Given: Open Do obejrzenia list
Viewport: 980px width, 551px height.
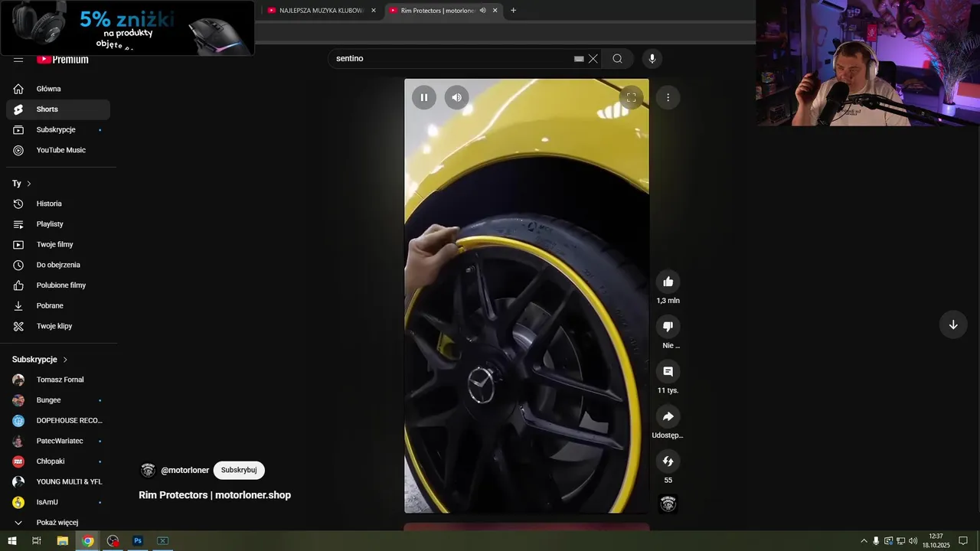Looking at the screenshot, I should tap(58, 265).
